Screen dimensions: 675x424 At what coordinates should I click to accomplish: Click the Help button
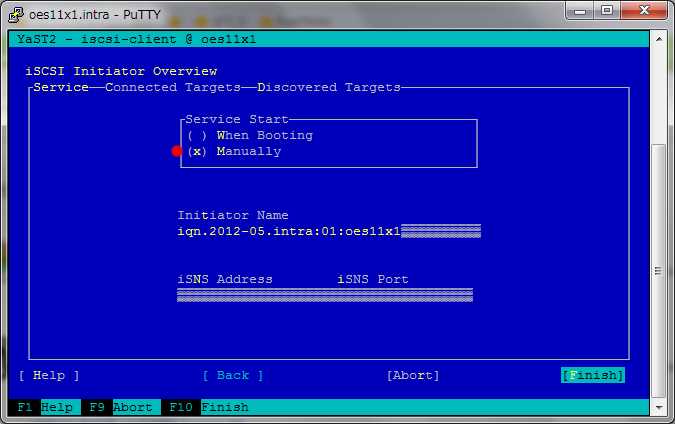[x=49, y=375]
